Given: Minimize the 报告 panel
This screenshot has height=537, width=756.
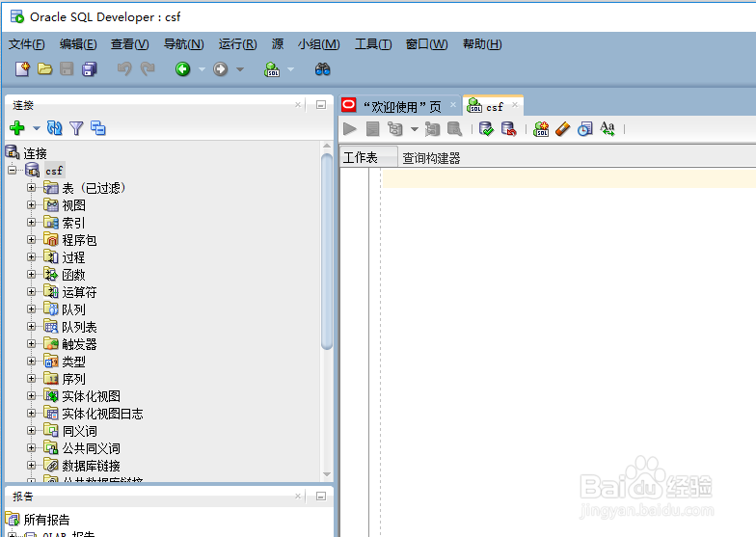Looking at the screenshot, I should [320, 496].
